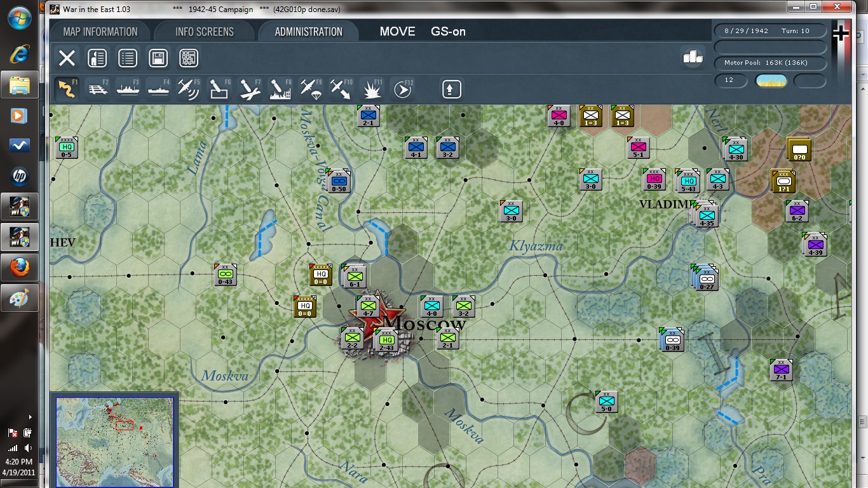The width and height of the screenshot is (868, 488).
Task: Select the purple 7-1 infantry unit
Action: (x=782, y=370)
